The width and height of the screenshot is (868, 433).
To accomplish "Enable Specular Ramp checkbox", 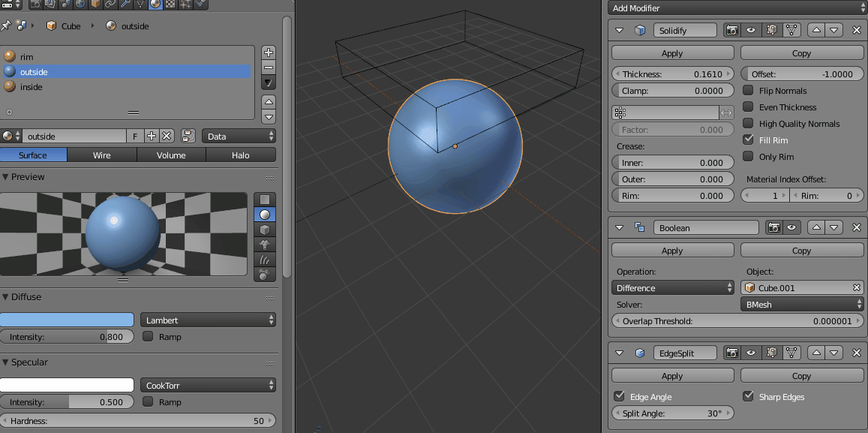I will (148, 402).
